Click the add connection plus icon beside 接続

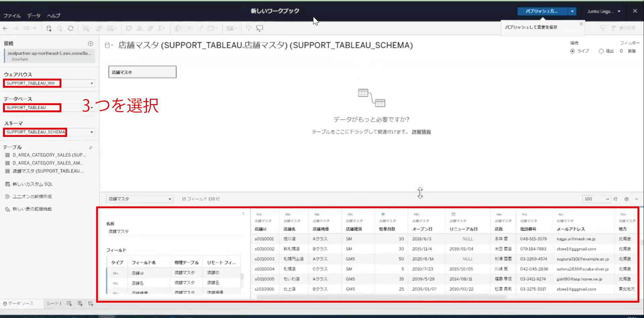coord(91,44)
